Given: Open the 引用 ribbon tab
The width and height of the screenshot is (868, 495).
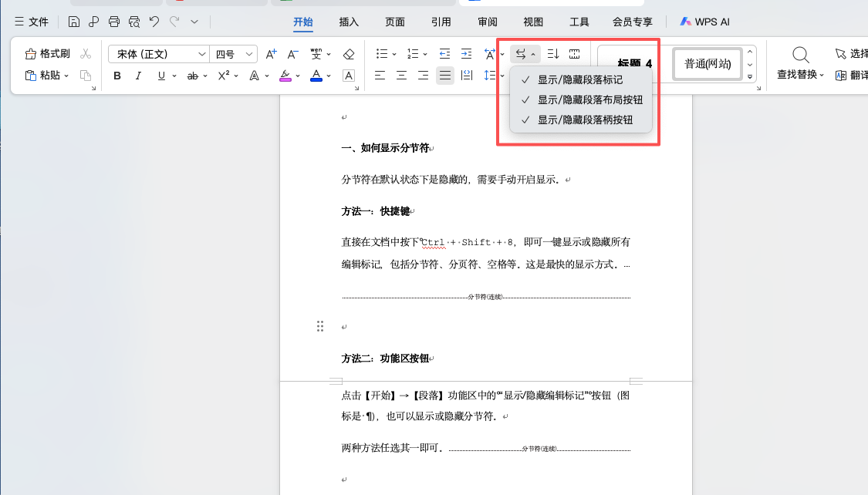Looking at the screenshot, I should [x=441, y=22].
